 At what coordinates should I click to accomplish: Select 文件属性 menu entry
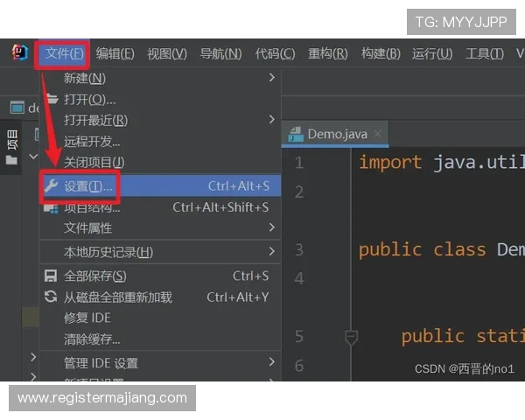click(160, 228)
